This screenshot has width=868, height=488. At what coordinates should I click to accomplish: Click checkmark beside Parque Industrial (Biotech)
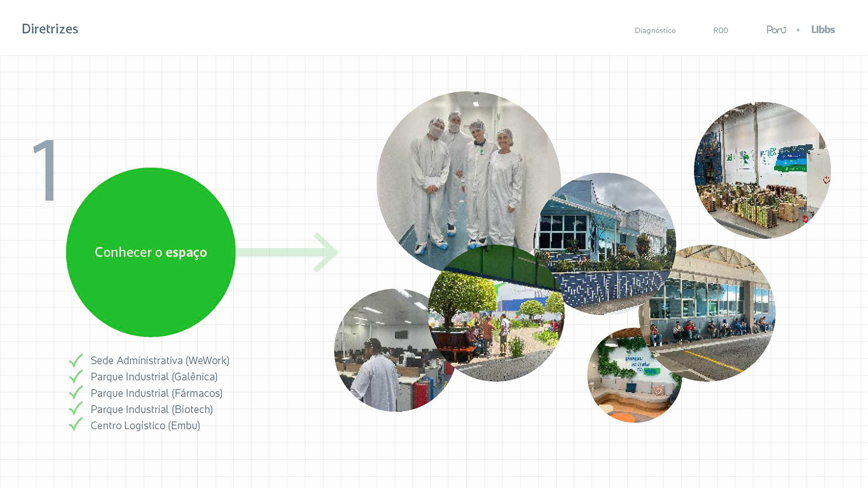(76, 409)
